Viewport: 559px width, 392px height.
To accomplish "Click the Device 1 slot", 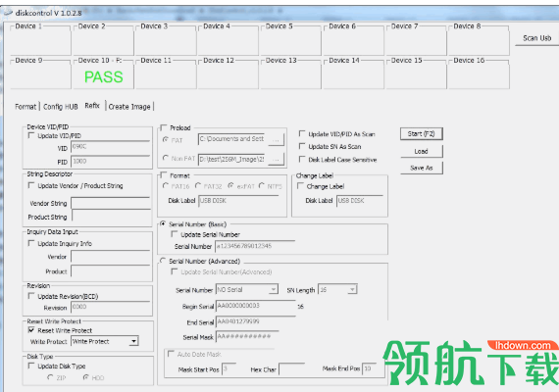I will pos(40,40).
